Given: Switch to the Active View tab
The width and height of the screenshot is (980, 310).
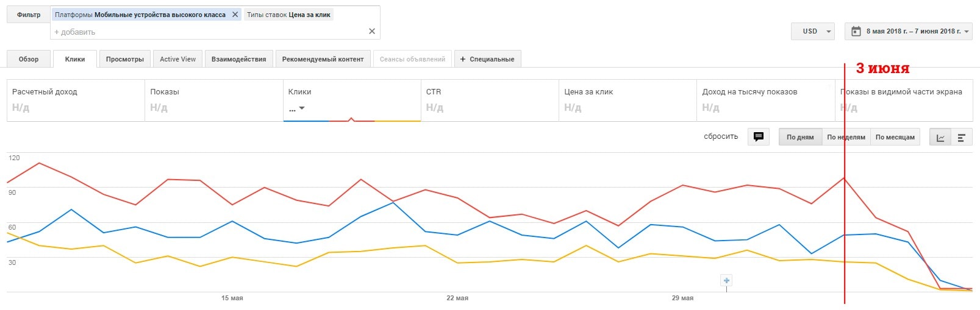Looking at the screenshot, I should [177, 59].
